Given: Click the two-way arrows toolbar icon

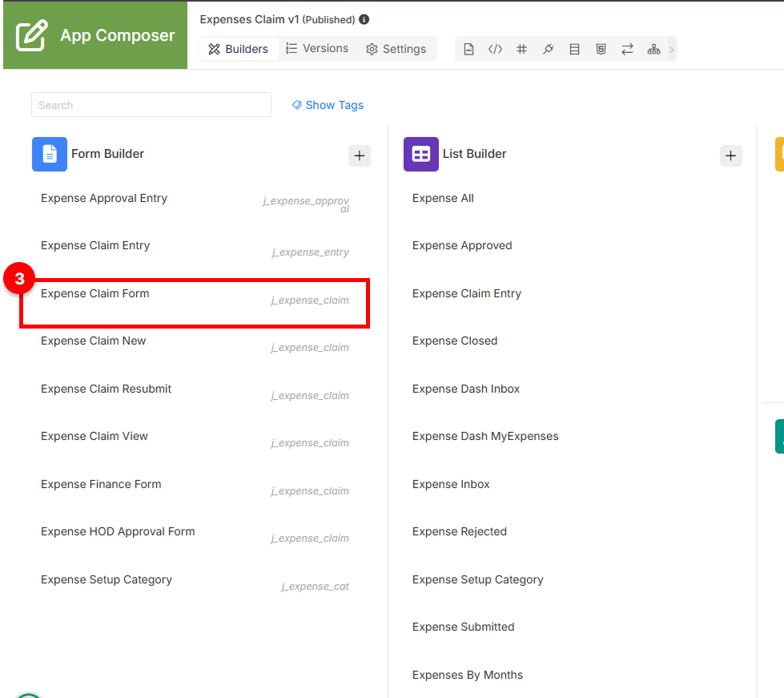Looking at the screenshot, I should (x=628, y=49).
